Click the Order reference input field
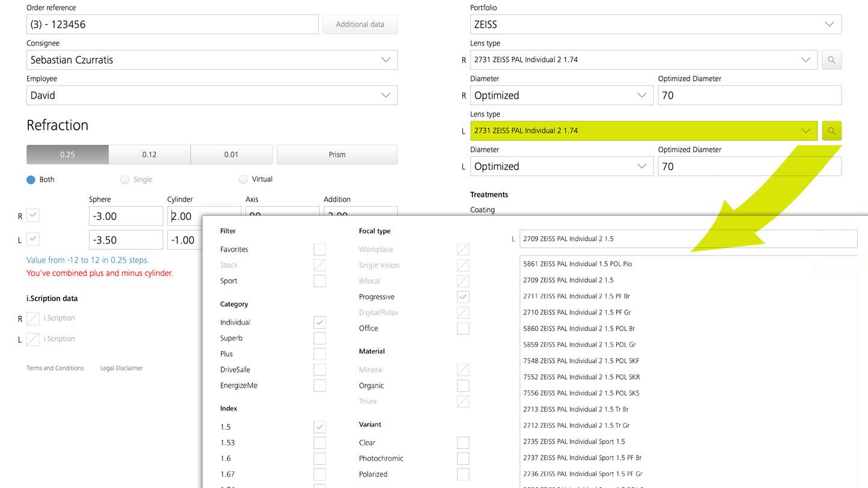 coord(173,25)
